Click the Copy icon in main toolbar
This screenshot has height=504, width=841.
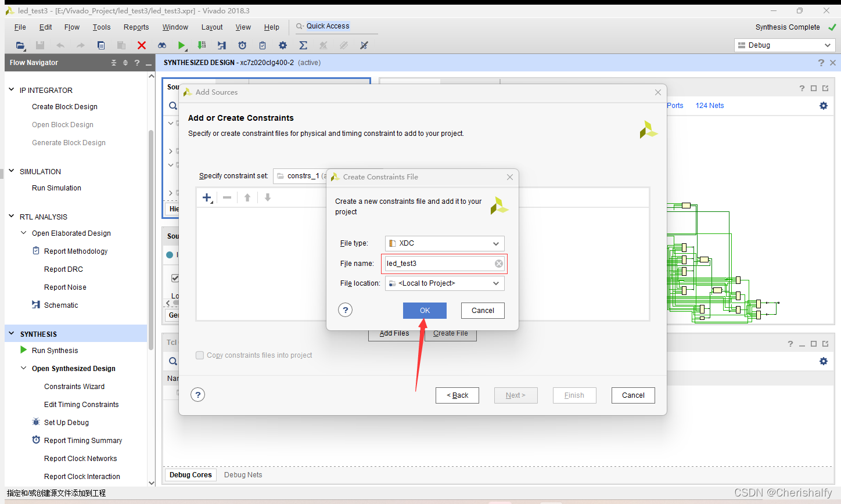point(101,45)
